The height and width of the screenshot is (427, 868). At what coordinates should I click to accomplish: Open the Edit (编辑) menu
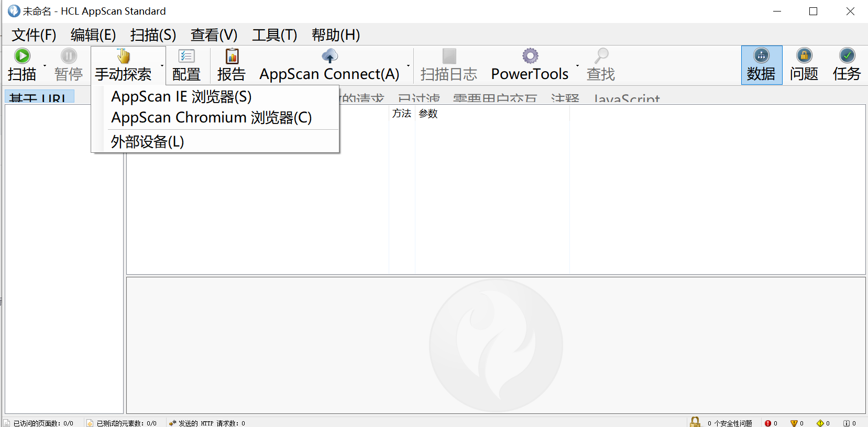click(x=93, y=35)
